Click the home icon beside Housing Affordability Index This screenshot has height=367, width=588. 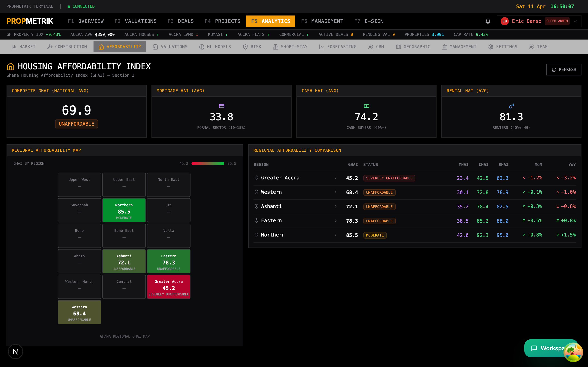pyautogui.click(x=10, y=66)
